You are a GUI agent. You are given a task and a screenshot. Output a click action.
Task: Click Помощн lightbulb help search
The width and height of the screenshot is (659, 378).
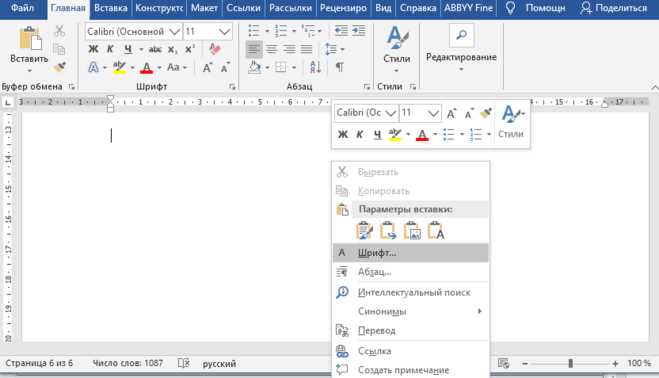point(535,8)
